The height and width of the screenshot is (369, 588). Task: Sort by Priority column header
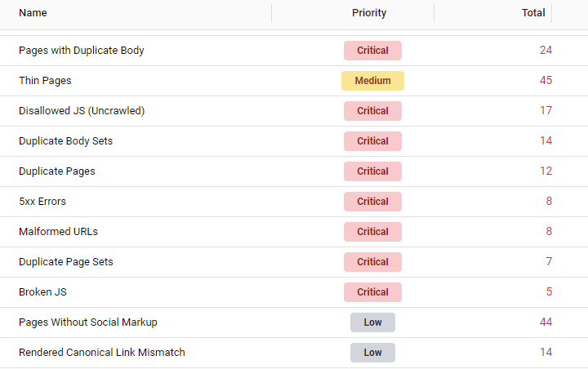369,13
